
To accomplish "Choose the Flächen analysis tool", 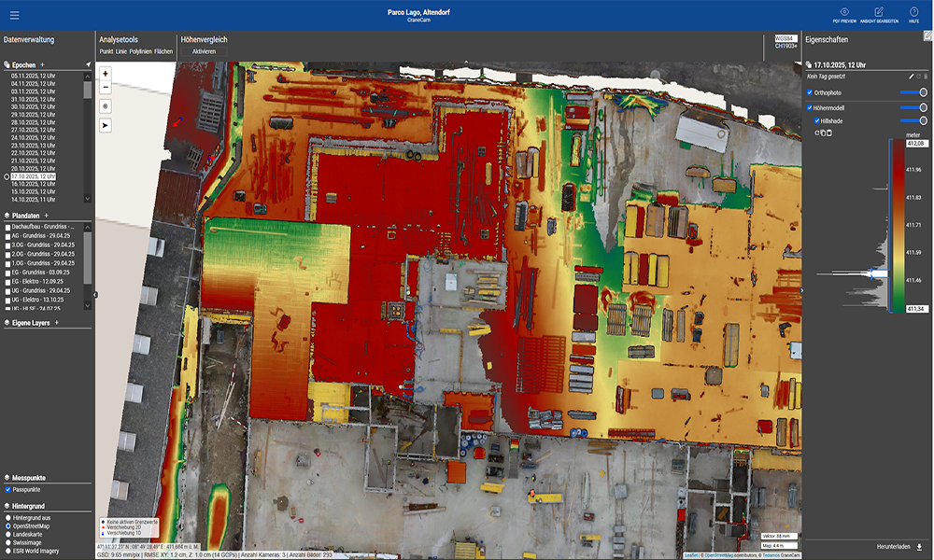I will (x=163, y=51).
